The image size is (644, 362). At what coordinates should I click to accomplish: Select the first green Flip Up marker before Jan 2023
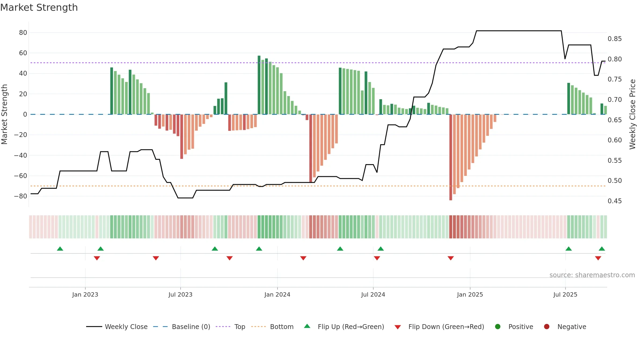60,249
